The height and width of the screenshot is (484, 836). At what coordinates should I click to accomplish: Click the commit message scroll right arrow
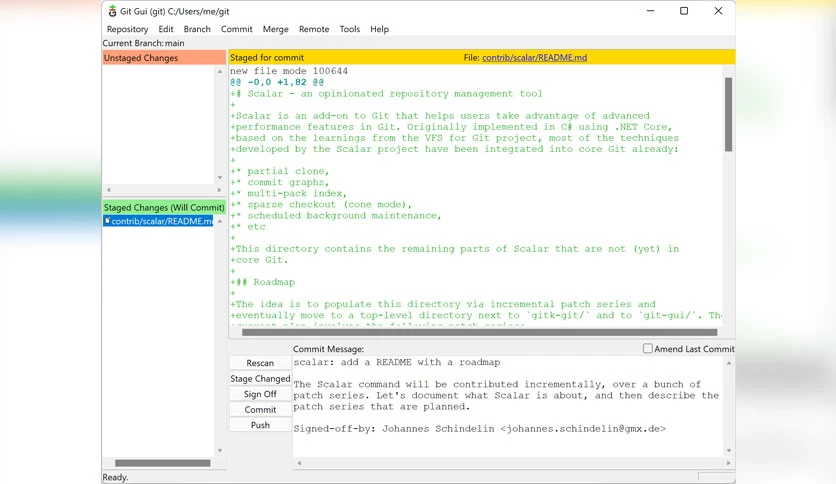click(728, 463)
